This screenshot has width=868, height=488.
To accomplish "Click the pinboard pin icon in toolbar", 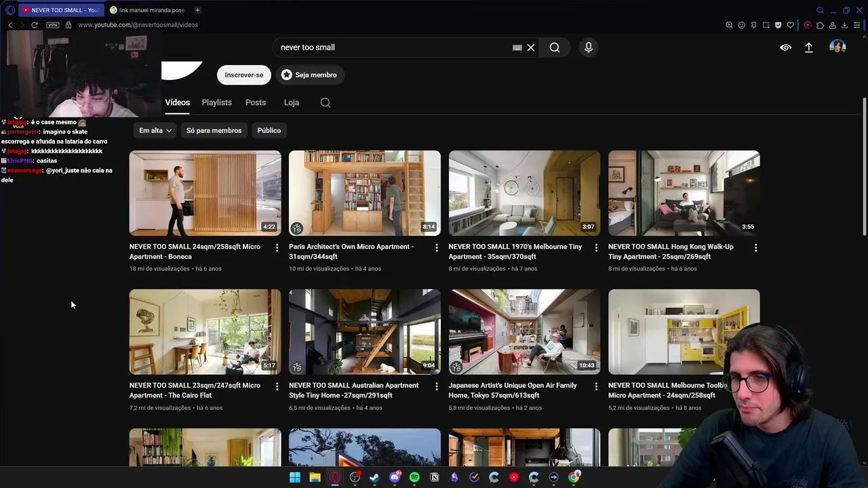I will pos(753,25).
